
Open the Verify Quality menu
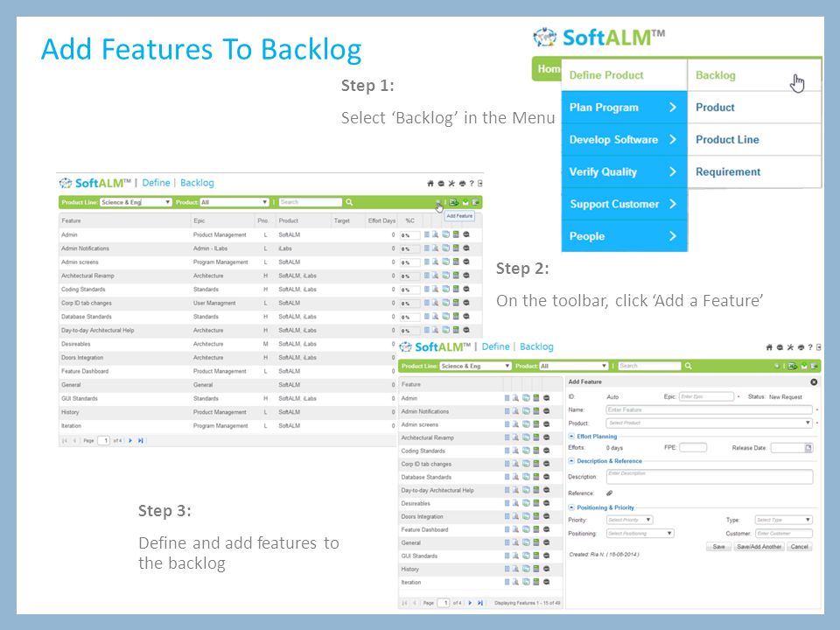(x=624, y=171)
